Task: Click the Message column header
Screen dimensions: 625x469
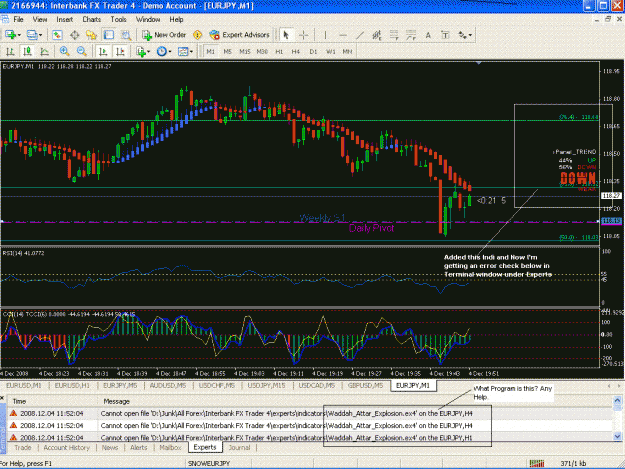Action: (x=116, y=401)
